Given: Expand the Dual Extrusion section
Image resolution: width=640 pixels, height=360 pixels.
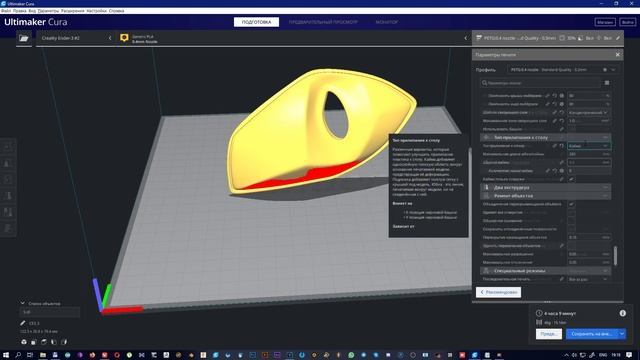Looking at the screenshot, I should click(x=546, y=187).
